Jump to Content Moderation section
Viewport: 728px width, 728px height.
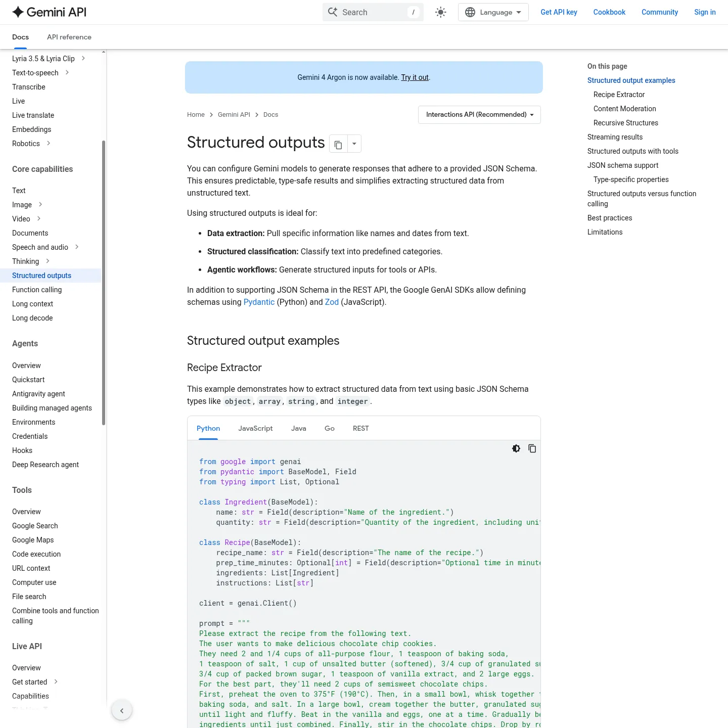pyautogui.click(x=624, y=109)
